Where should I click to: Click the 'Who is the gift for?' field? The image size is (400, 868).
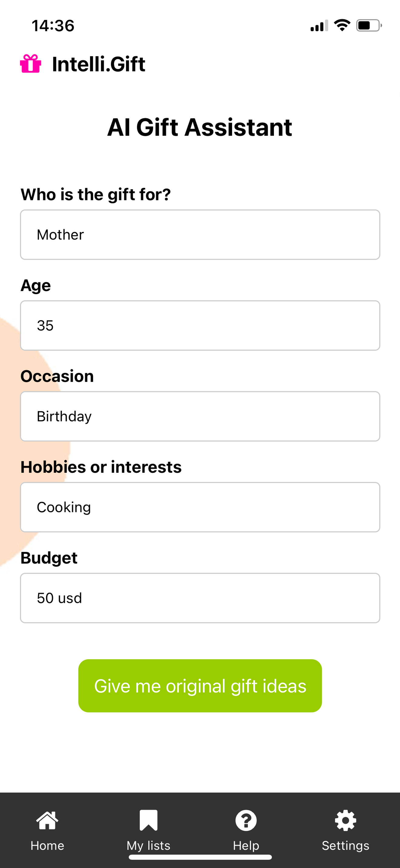200,235
